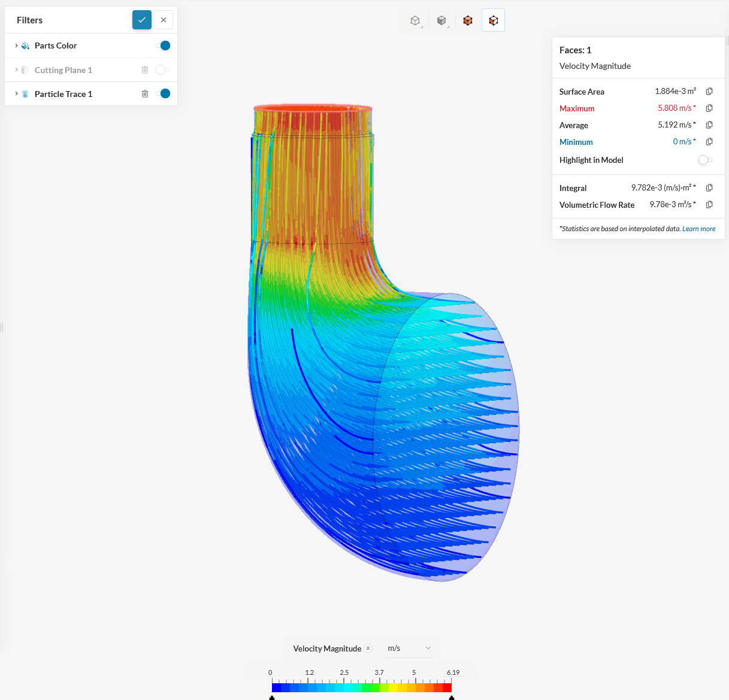Click the wireframe cube view icon
Screen dimensions: 729x700
click(415, 20)
